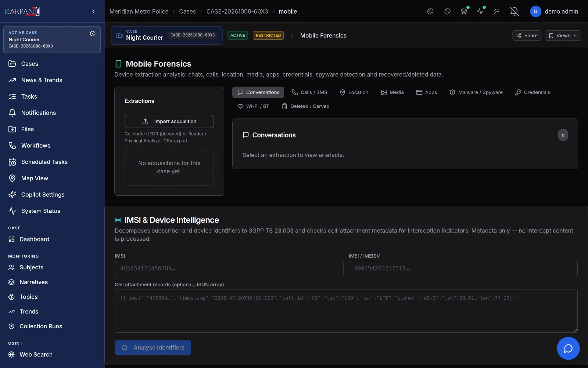Open the case Dashboard

(x=52, y=239)
